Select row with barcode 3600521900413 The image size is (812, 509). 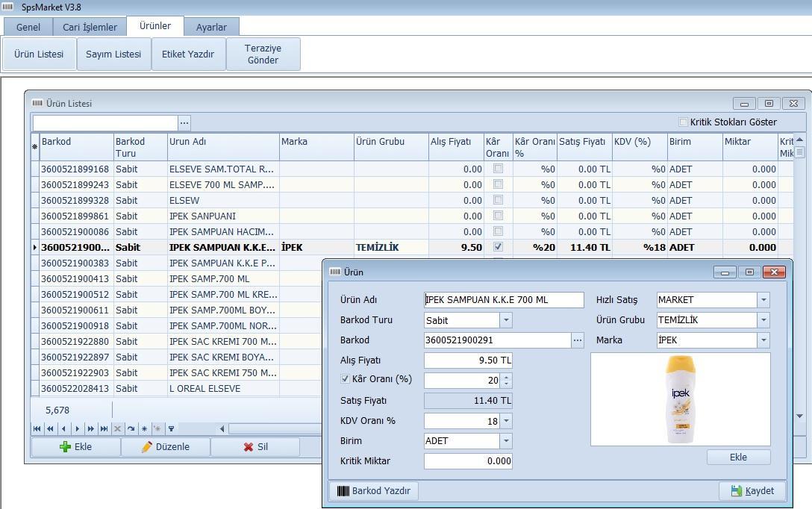176,278
